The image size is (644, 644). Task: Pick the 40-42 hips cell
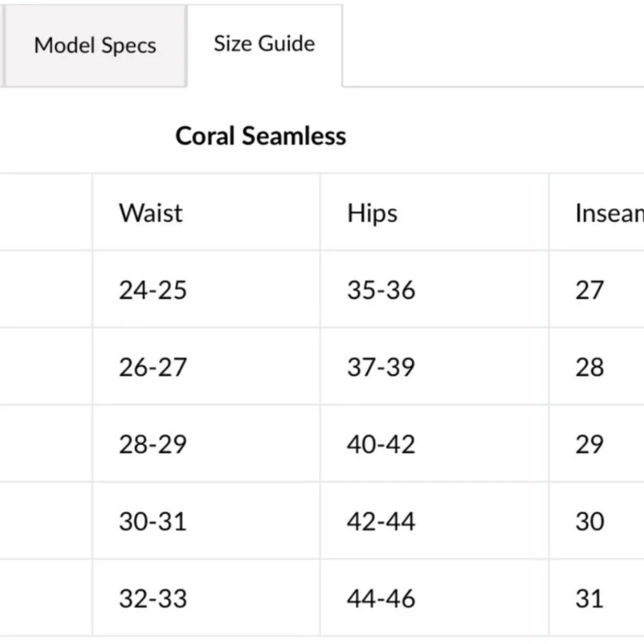coord(381,444)
